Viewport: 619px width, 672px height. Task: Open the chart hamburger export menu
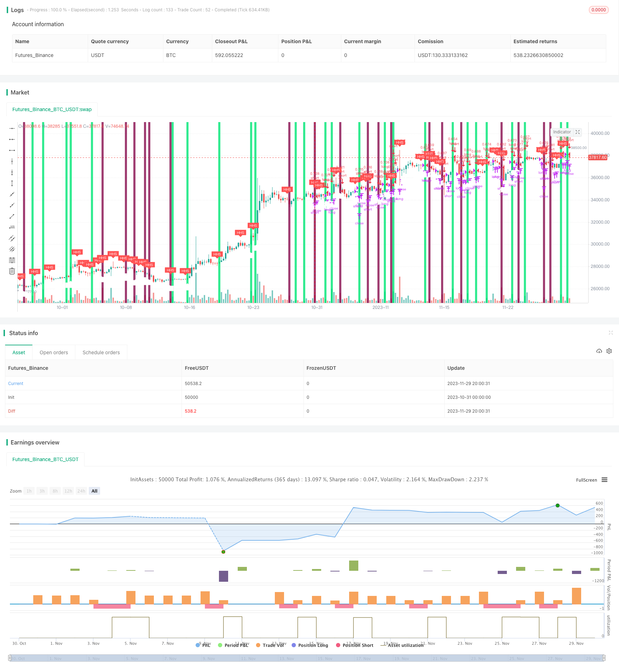[604, 480]
